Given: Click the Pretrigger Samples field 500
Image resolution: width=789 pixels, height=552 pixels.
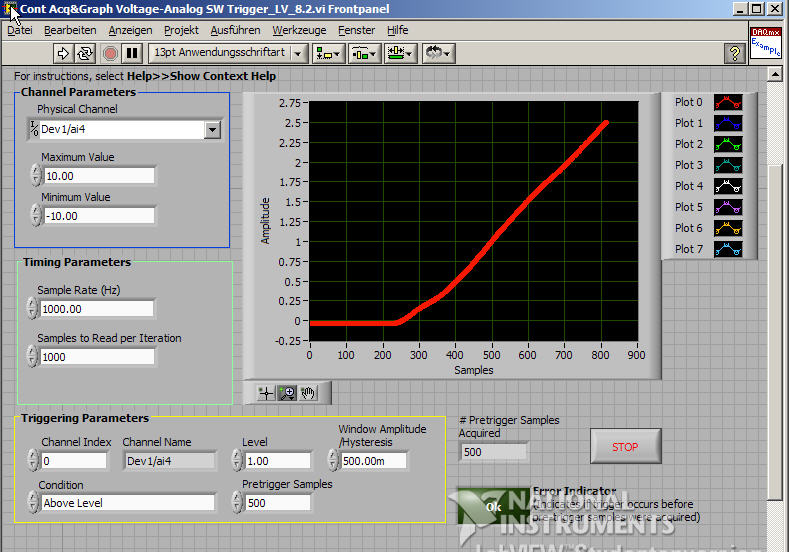Looking at the screenshot, I should click(278, 503).
